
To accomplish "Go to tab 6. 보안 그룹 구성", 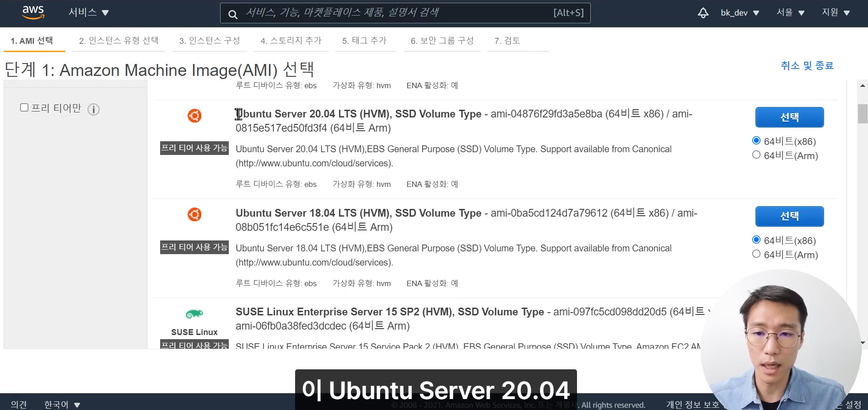I will [x=442, y=41].
